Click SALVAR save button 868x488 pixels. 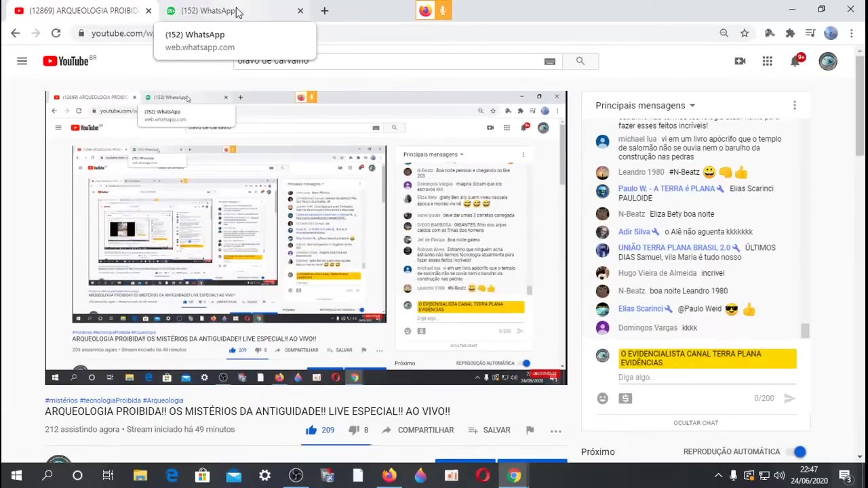point(490,430)
